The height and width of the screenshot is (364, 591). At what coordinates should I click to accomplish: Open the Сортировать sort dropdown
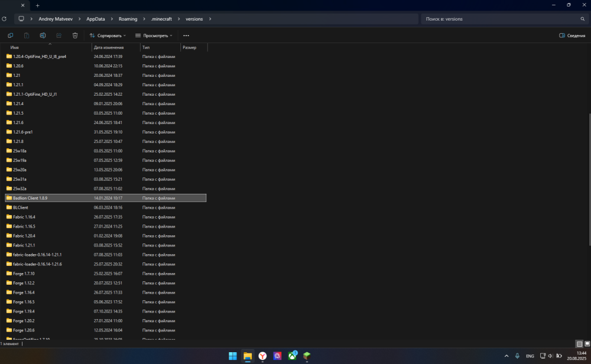pyautogui.click(x=108, y=35)
